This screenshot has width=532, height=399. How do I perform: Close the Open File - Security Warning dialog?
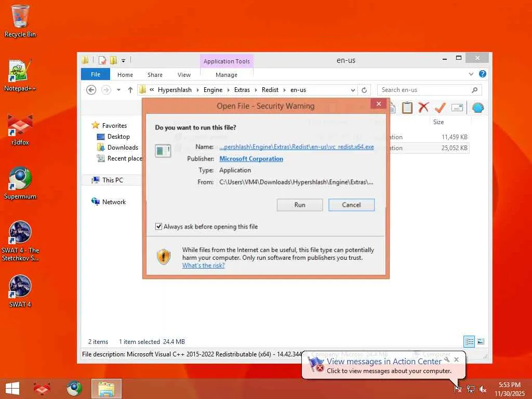click(x=379, y=104)
